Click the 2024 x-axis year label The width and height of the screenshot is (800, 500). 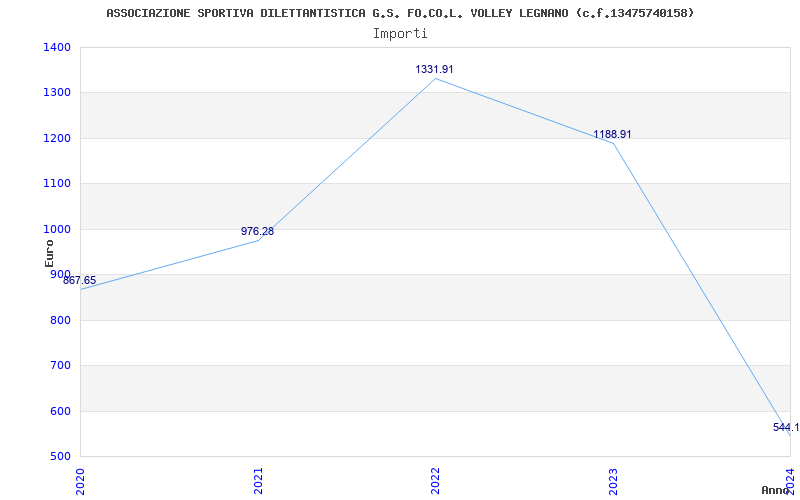[790, 481]
